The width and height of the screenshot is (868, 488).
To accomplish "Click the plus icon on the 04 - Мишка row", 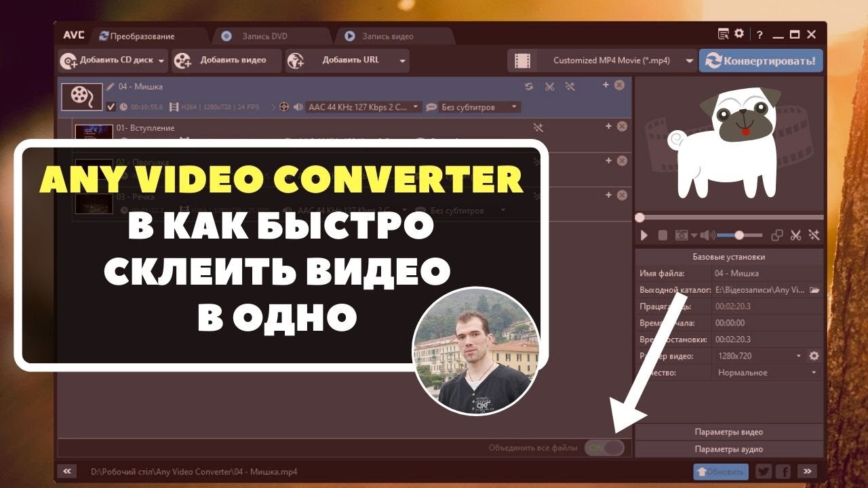I will (606, 85).
